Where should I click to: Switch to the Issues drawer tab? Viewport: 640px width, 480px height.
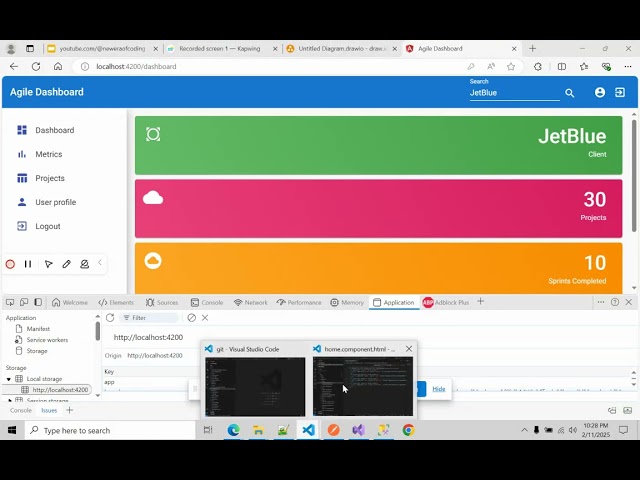(x=49, y=411)
